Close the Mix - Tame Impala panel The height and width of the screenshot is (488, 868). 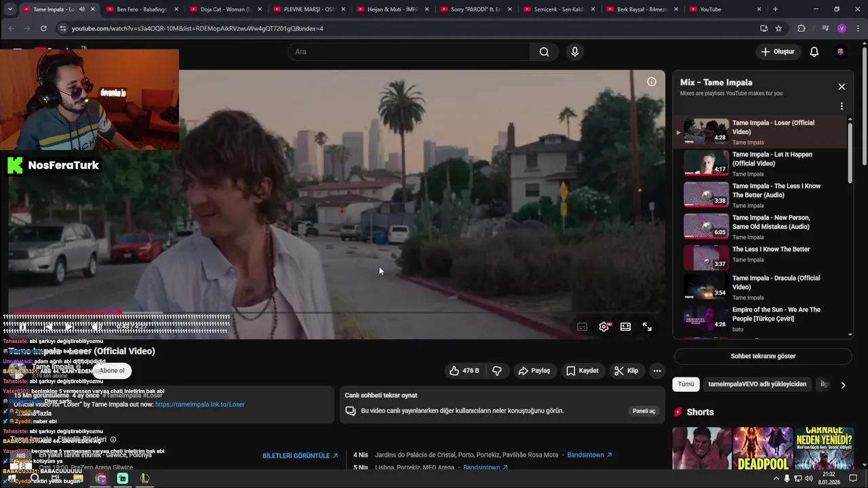click(842, 87)
